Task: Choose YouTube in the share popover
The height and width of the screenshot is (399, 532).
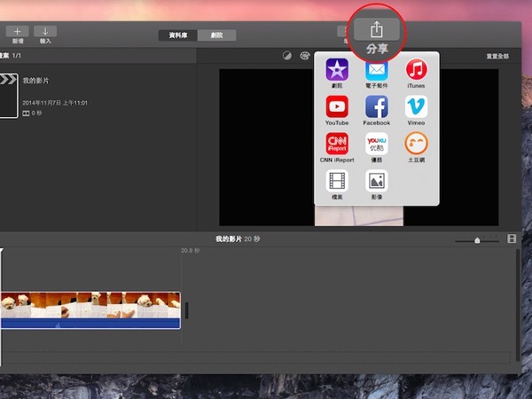Action: pyautogui.click(x=337, y=107)
